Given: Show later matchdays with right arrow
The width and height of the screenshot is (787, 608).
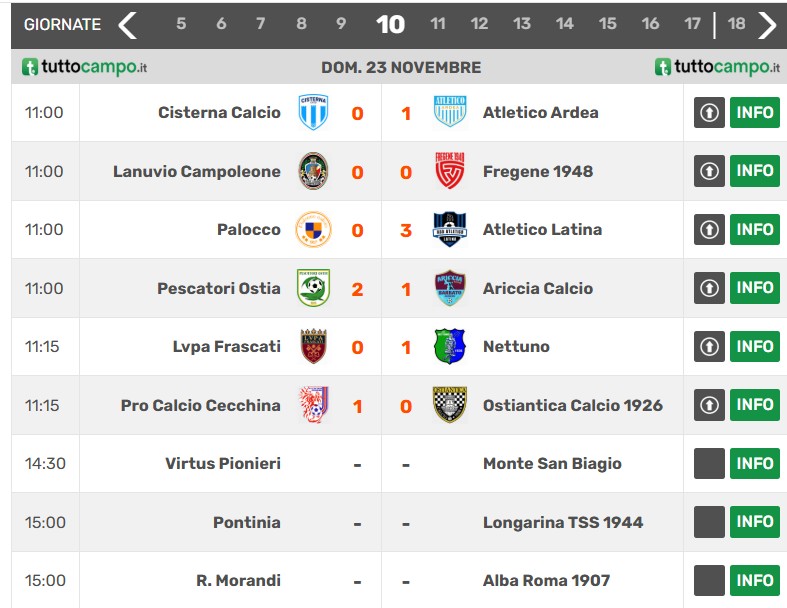Looking at the screenshot, I should (x=767, y=25).
